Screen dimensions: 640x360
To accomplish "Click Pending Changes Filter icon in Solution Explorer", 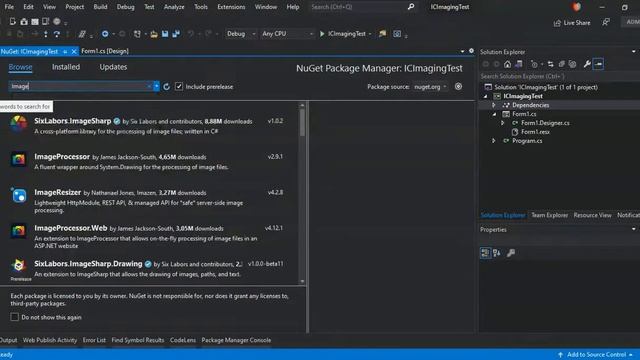I will pyautogui.click(x=534, y=64).
